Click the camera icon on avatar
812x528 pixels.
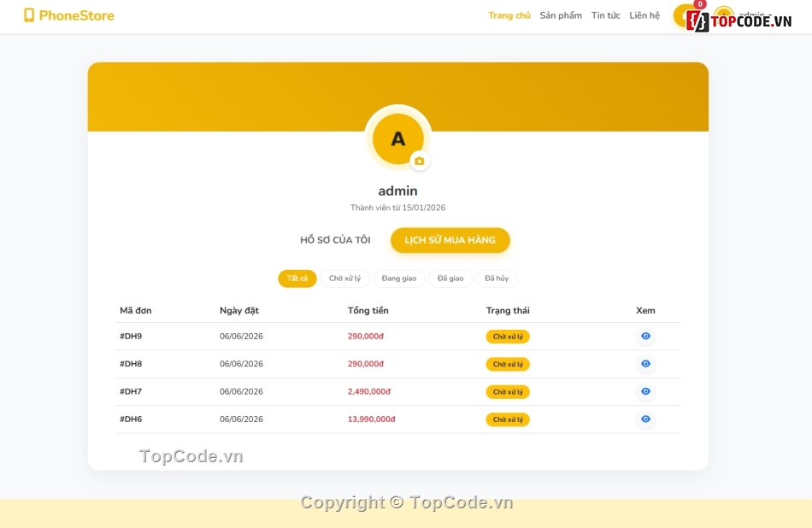click(x=420, y=161)
